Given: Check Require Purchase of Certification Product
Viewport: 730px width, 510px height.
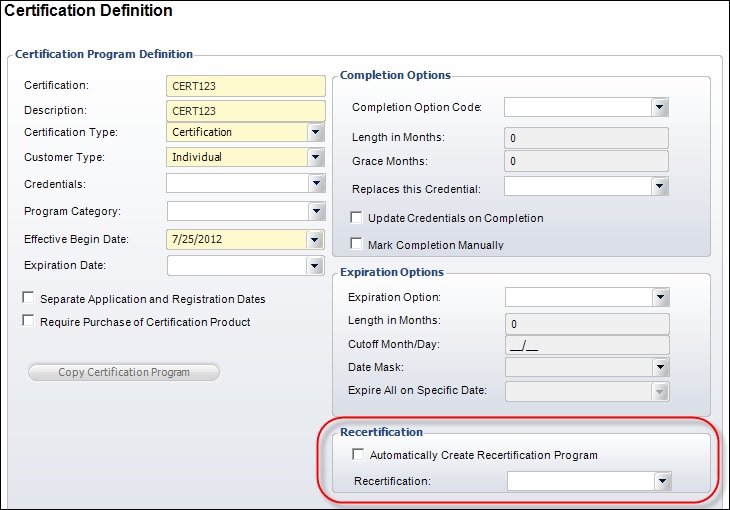Looking at the screenshot, I should [x=28, y=320].
